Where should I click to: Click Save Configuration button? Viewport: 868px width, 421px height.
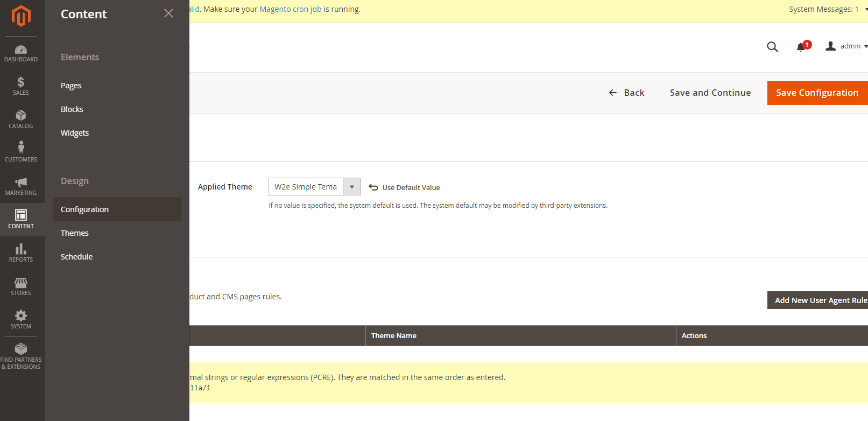[x=817, y=93]
